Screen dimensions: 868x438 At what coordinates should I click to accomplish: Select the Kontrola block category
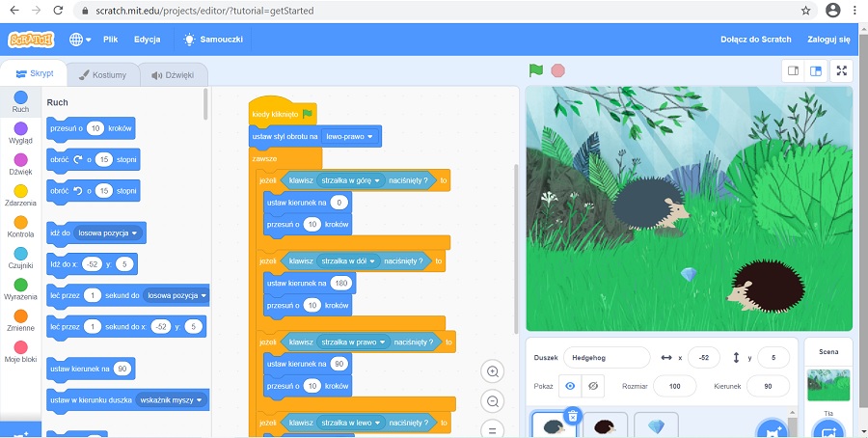[20, 227]
